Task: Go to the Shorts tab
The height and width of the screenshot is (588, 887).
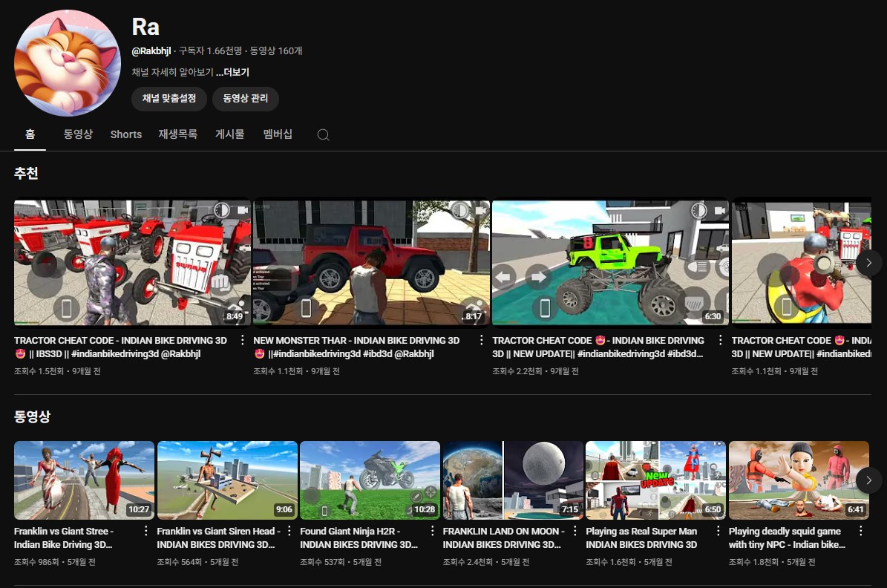Action: click(126, 134)
